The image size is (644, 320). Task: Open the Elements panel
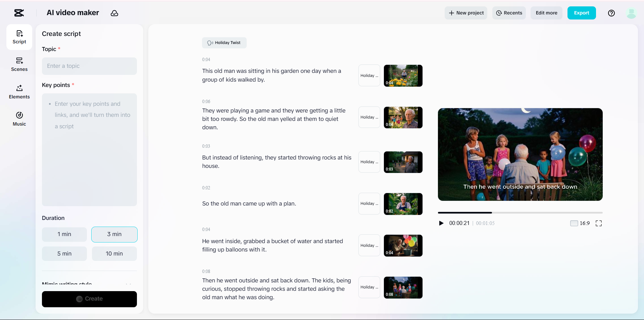click(x=19, y=92)
